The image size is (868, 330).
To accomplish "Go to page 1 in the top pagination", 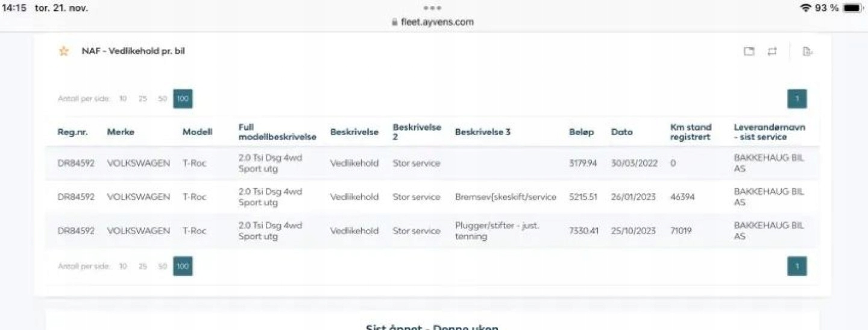I will [x=797, y=99].
